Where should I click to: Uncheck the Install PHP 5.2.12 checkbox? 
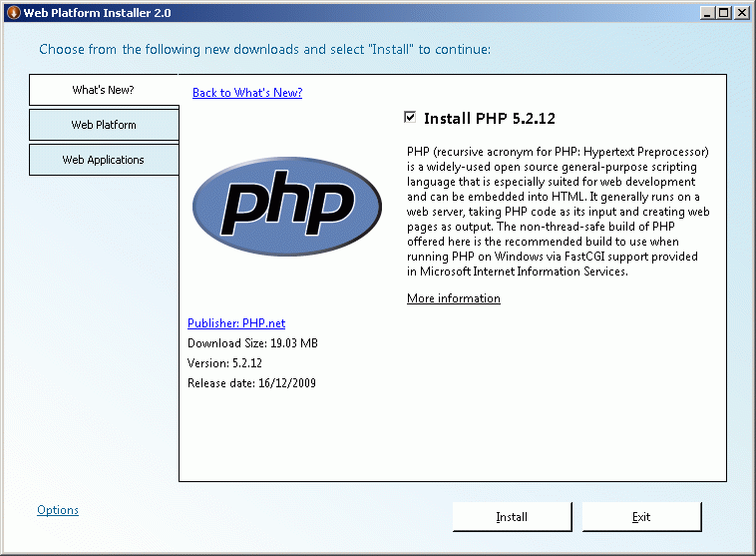(410, 117)
